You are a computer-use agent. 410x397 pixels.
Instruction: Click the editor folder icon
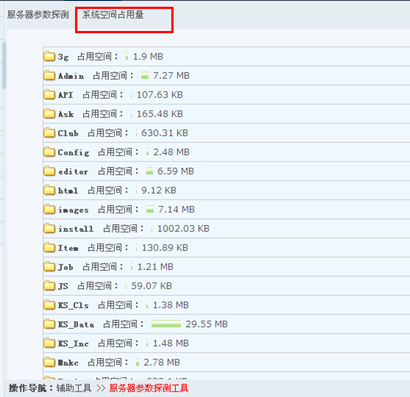(49, 171)
